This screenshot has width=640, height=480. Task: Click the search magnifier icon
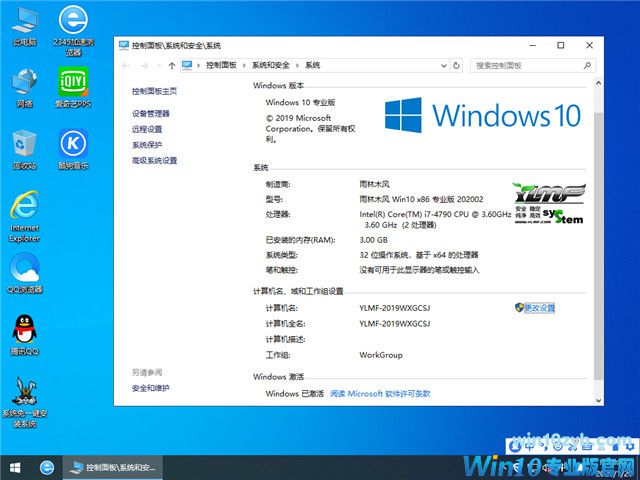pos(587,65)
